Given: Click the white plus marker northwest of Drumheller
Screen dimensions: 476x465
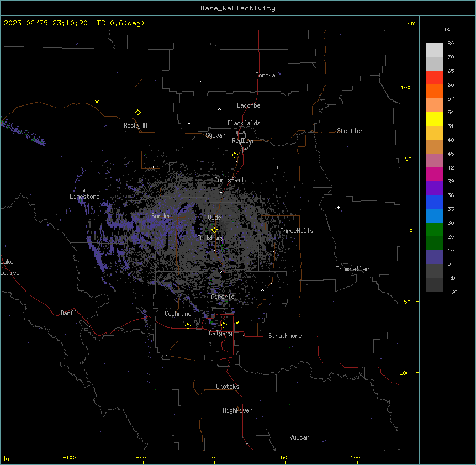Looking at the screenshot, I should pos(338,207).
